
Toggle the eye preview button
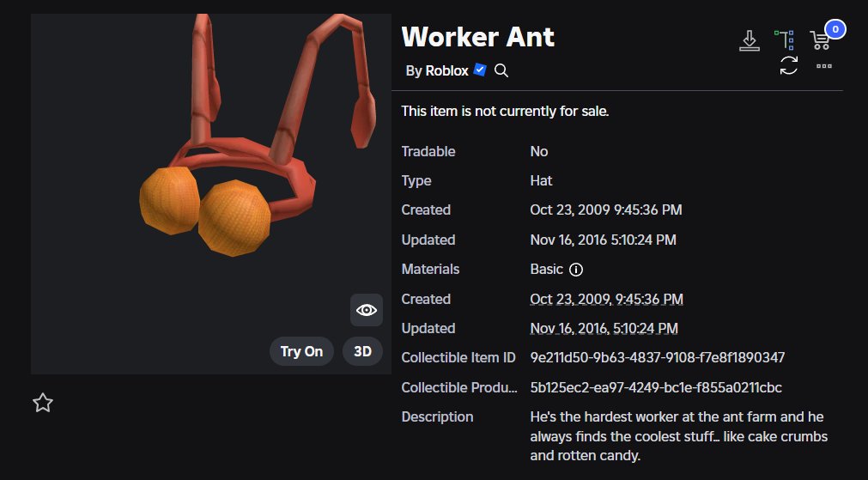coord(367,310)
